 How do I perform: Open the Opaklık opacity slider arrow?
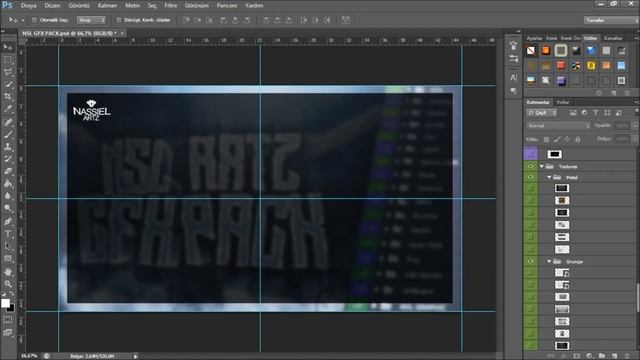tap(635, 126)
